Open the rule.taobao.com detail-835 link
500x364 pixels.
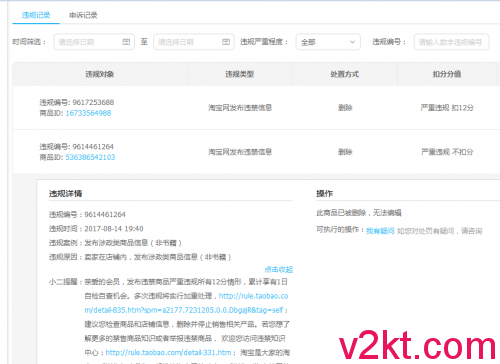coord(186,303)
